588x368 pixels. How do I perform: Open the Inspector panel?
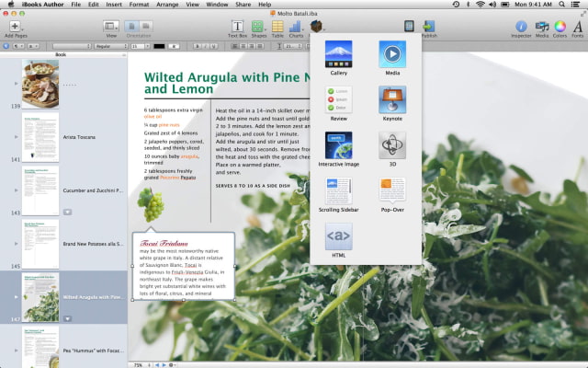click(522, 28)
